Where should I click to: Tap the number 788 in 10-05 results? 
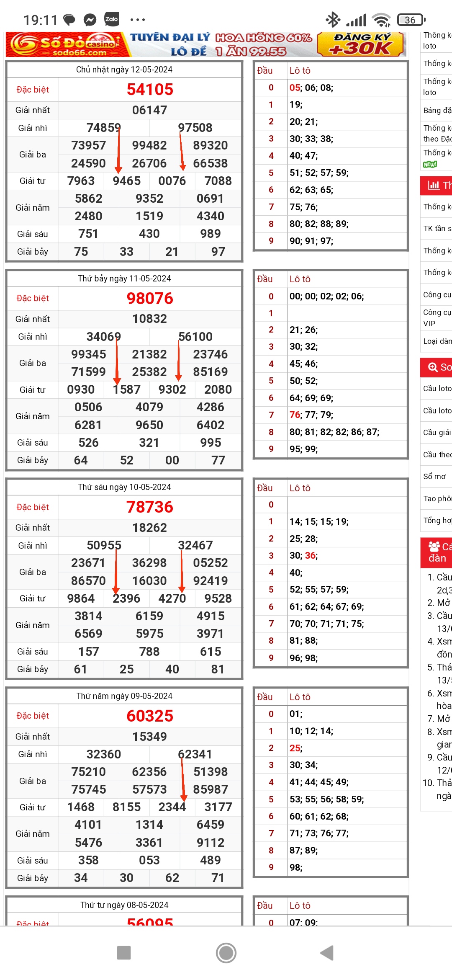point(149,652)
